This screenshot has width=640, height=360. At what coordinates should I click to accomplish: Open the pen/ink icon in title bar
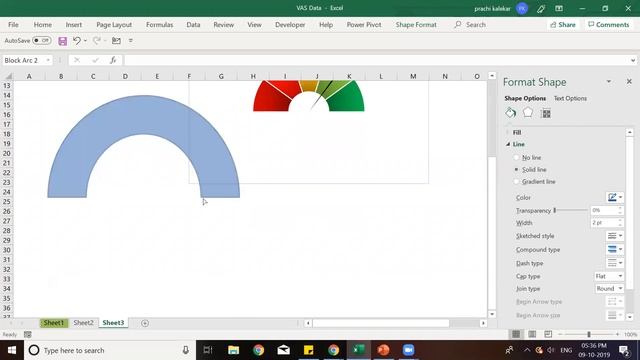tap(541, 8)
